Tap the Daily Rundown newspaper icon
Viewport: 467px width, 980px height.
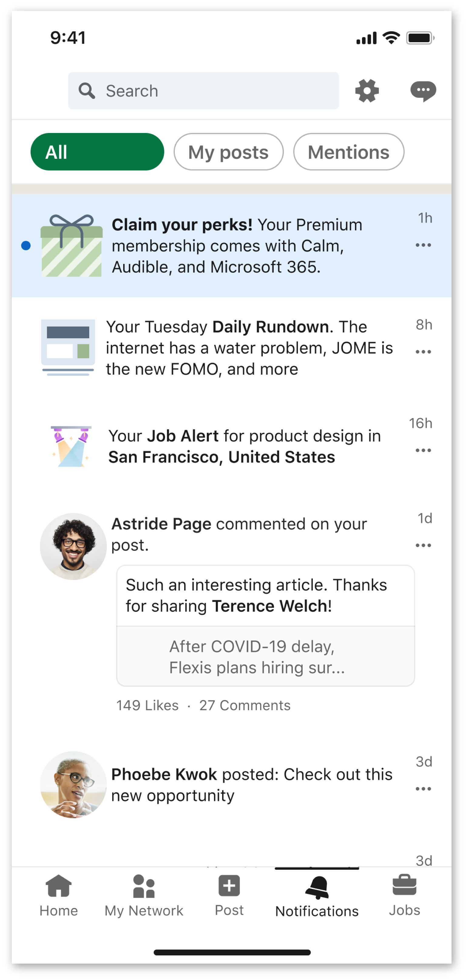click(x=68, y=347)
